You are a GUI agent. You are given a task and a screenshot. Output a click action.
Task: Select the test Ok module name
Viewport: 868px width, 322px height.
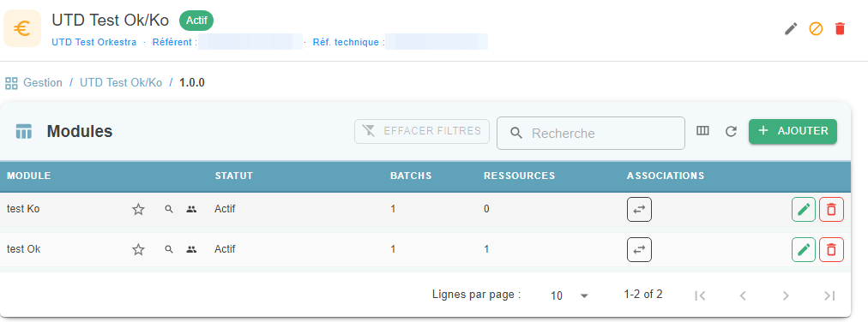[24, 250]
